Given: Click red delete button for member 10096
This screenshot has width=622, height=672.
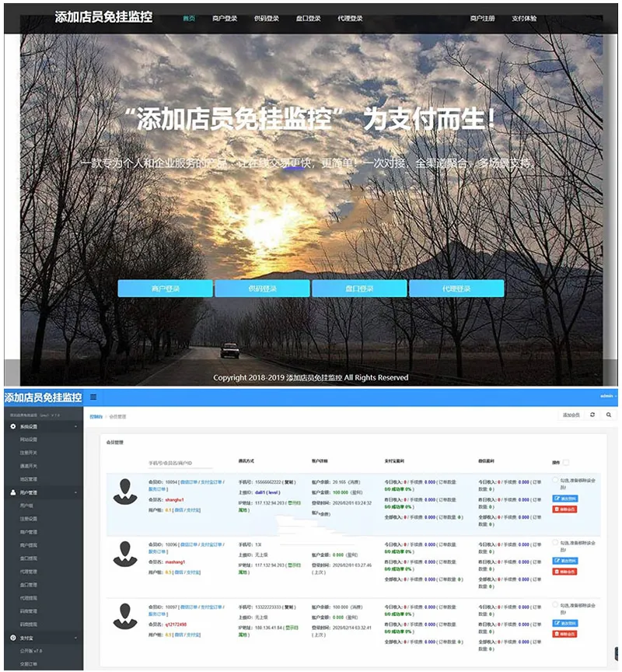Looking at the screenshot, I should pyautogui.click(x=564, y=572).
